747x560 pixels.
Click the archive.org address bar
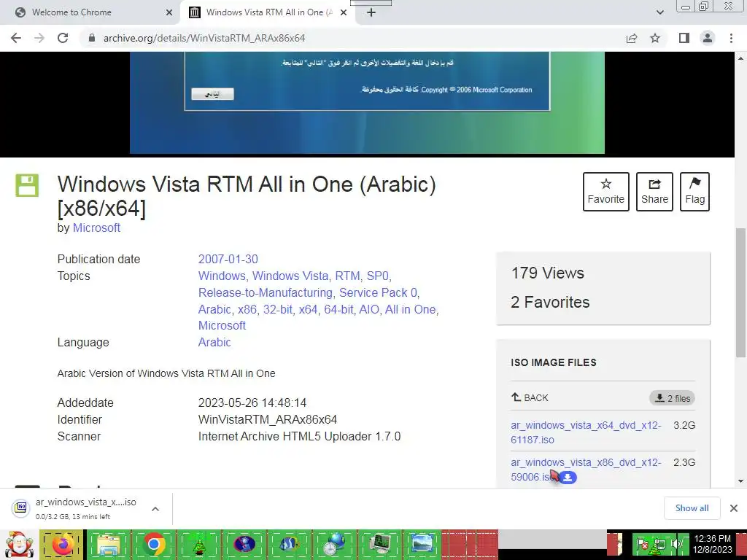click(x=352, y=38)
